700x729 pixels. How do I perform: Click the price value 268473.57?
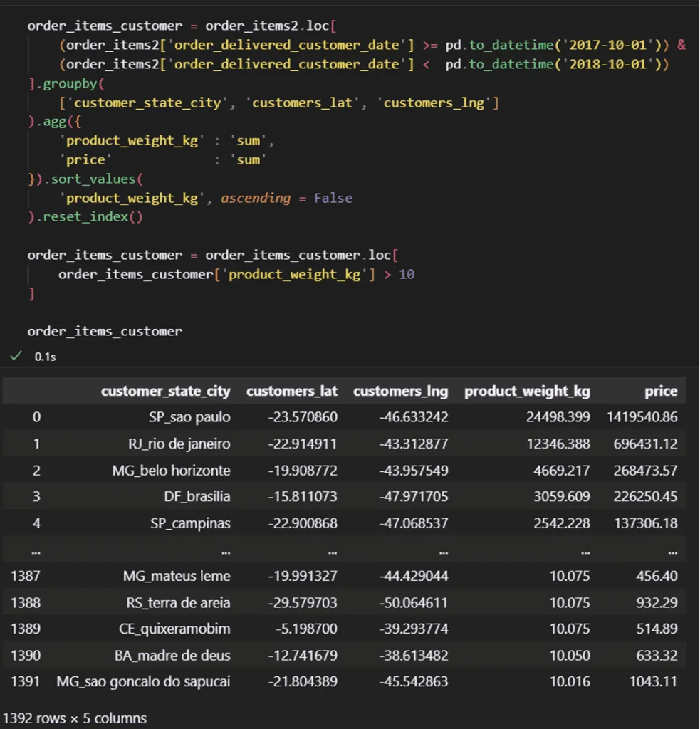646,471
